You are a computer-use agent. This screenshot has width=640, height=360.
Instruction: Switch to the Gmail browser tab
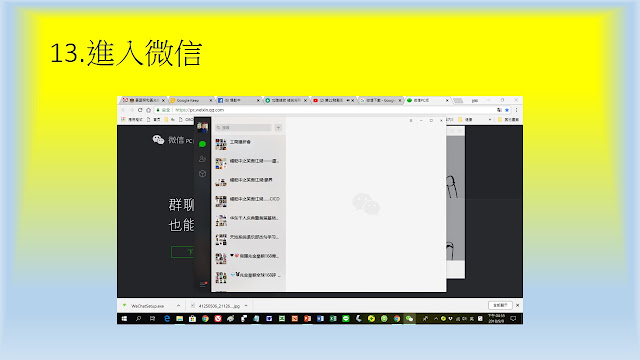pyautogui.click(x=144, y=100)
